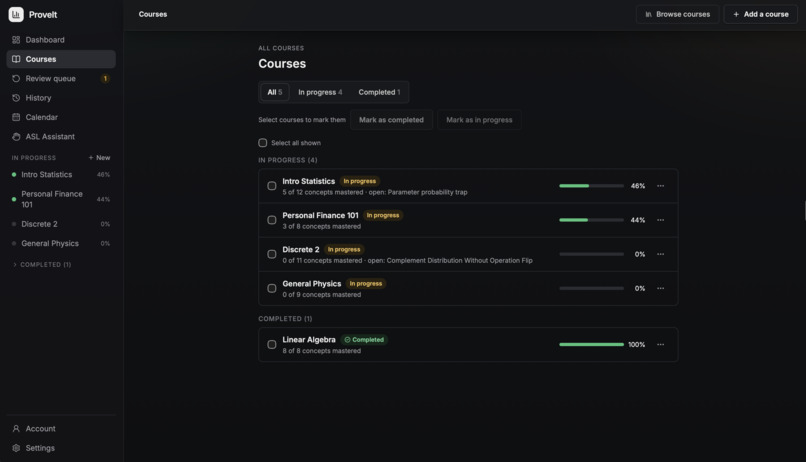Click the ProveIt logo icon

click(x=16, y=14)
